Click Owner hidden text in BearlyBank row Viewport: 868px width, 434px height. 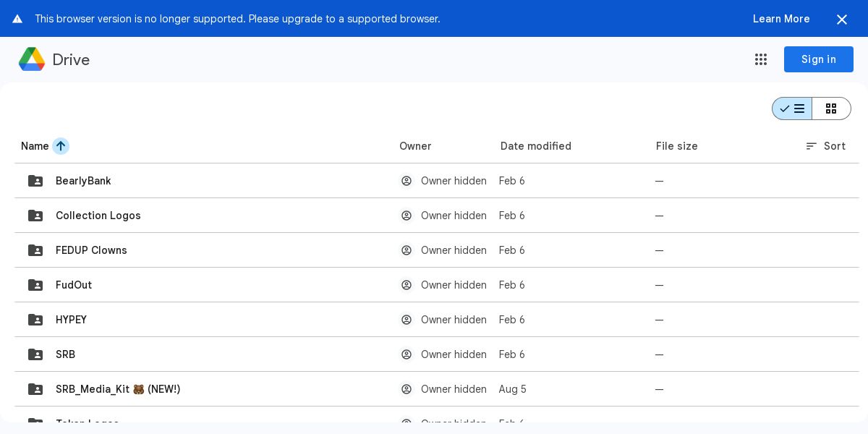(454, 181)
